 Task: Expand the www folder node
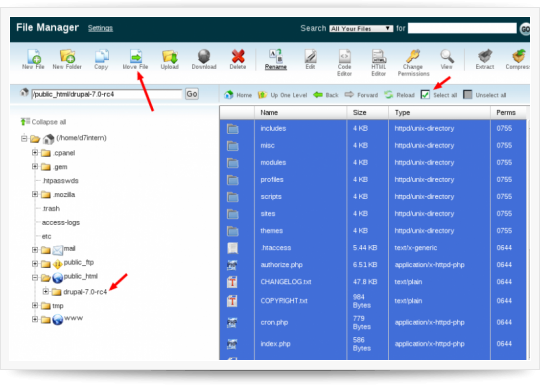tap(35, 319)
